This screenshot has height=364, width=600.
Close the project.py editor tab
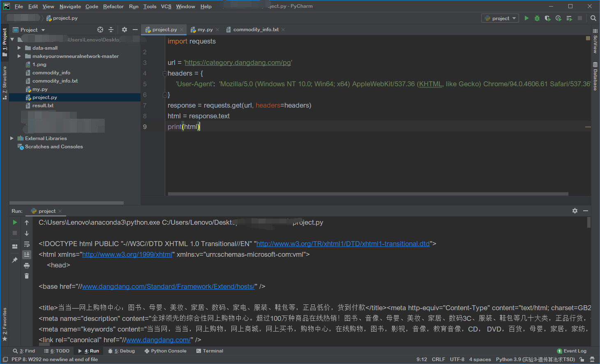(x=181, y=30)
